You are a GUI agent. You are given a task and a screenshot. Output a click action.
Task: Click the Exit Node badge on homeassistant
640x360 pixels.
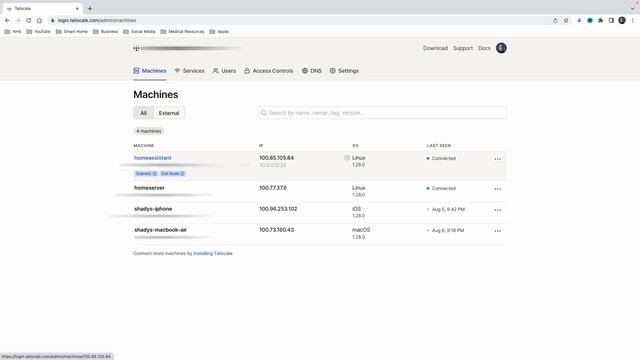[173, 173]
